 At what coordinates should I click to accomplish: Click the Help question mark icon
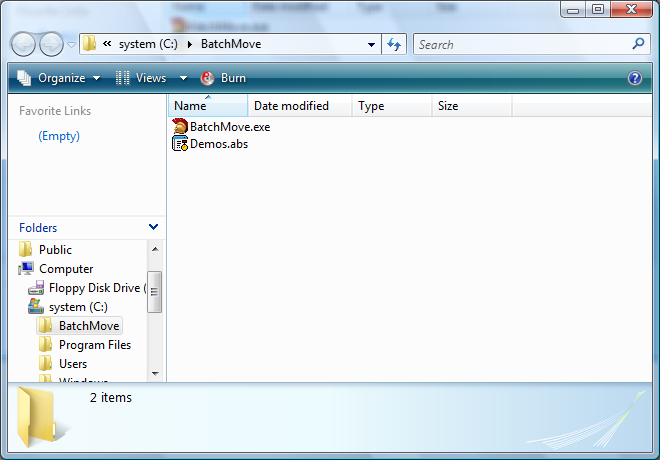coord(634,78)
